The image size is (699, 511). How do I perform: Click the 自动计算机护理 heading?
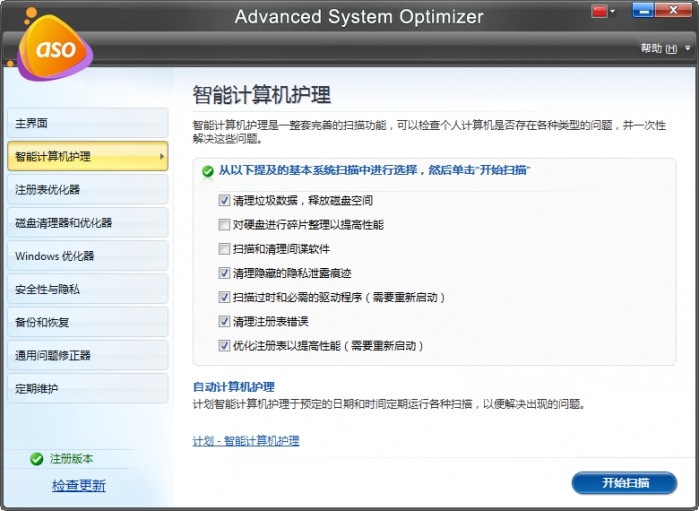click(x=234, y=387)
